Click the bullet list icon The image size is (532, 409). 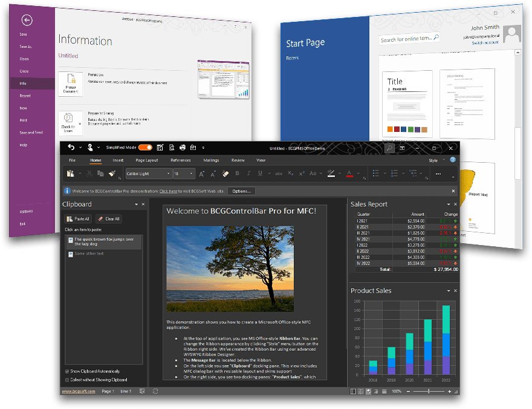375,174
